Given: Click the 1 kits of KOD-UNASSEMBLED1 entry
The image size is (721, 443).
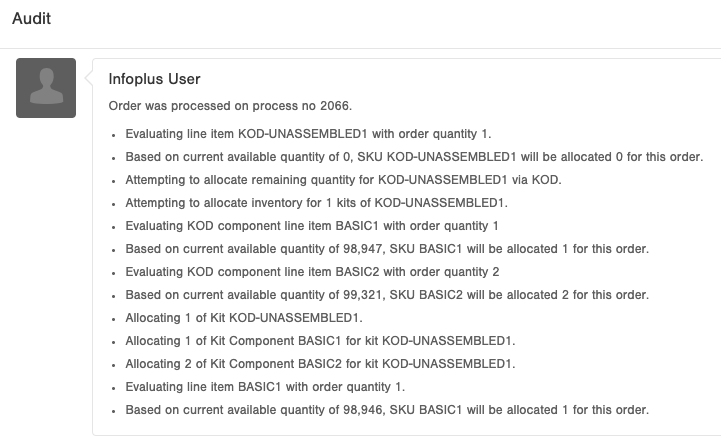Looking at the screenshot, I should (x=316, y=203).
